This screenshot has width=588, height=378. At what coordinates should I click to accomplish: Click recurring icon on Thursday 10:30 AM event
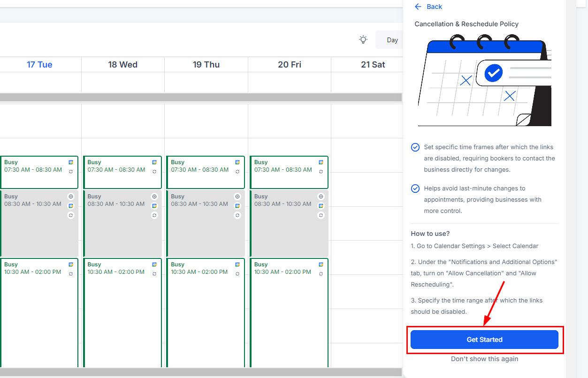pos(237,274)
